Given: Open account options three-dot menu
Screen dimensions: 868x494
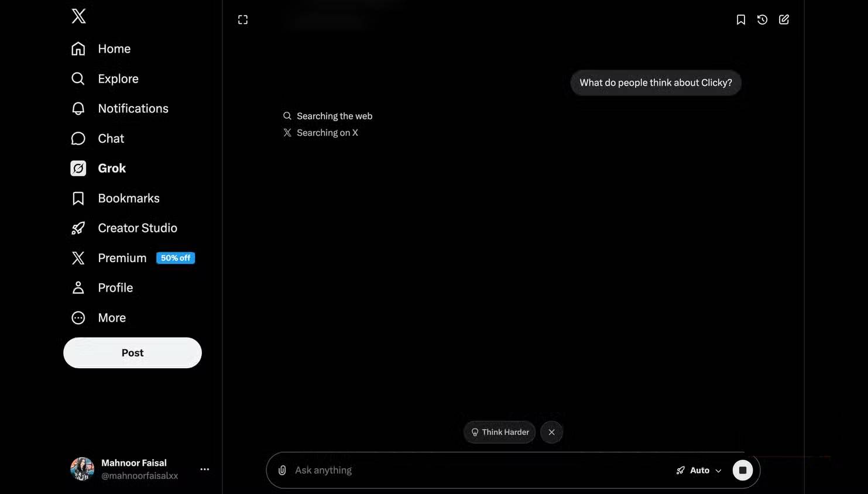Looking at the screenshot, I should pyautogui.click(x=204, y=469).
